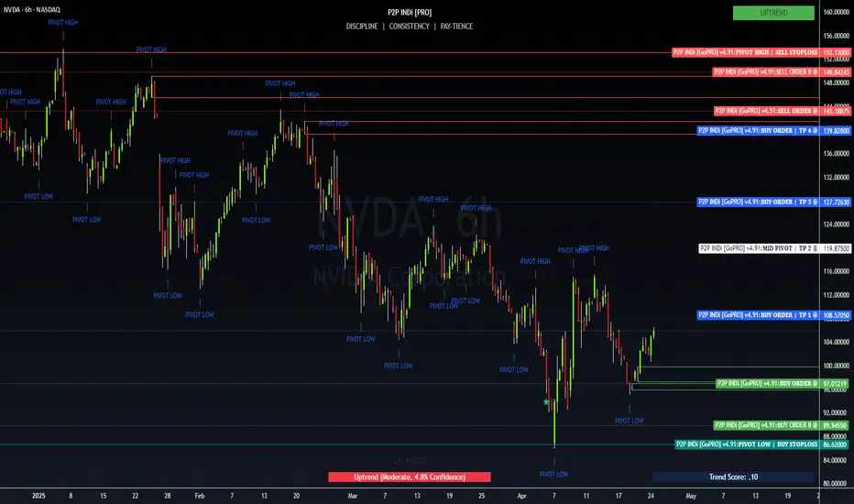
Task: Select the PIVOT HIGH | SELL STOPLOSS line label
Action: pos(745,52)
